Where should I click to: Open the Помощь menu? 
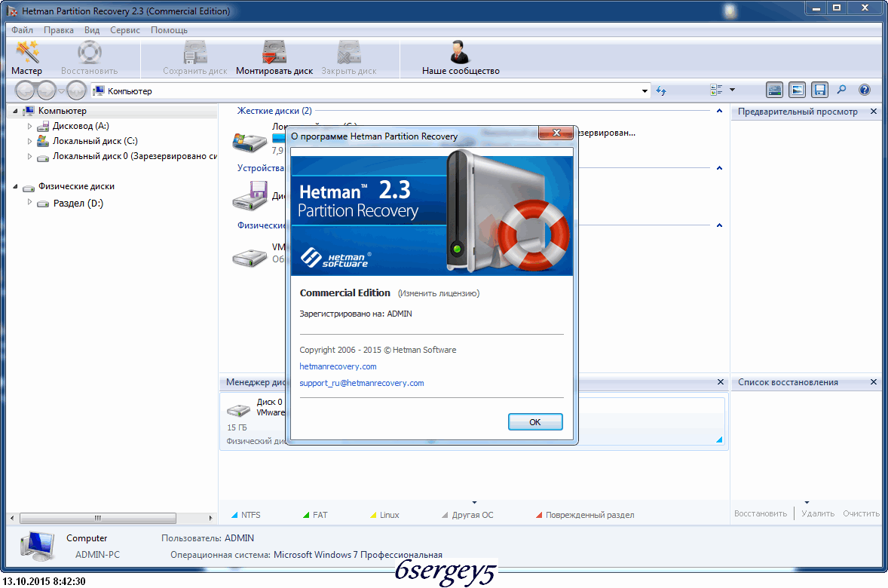[x=169, y=30]
